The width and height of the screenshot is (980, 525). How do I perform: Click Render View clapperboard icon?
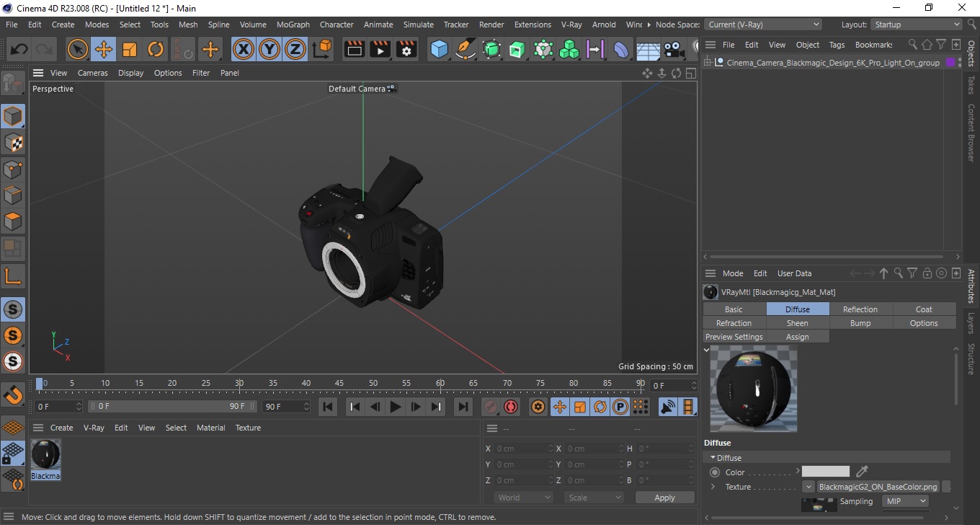pos(355,50)
